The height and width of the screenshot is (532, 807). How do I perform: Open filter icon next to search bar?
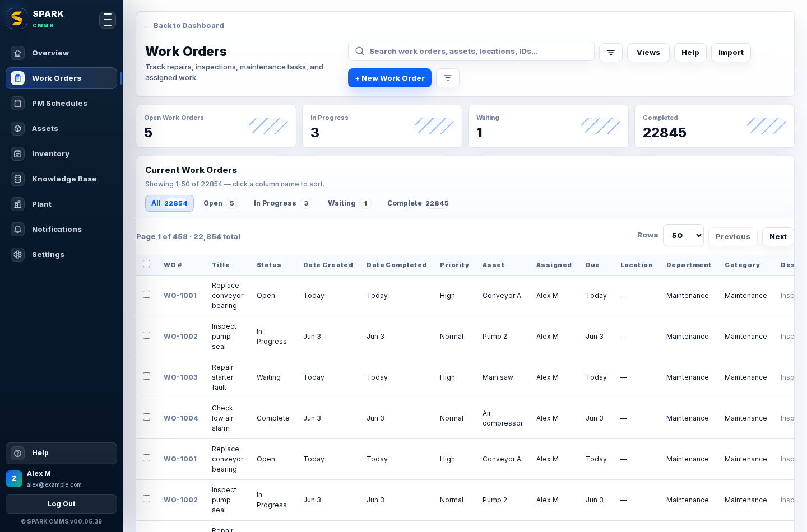click(x=611, y=53)
